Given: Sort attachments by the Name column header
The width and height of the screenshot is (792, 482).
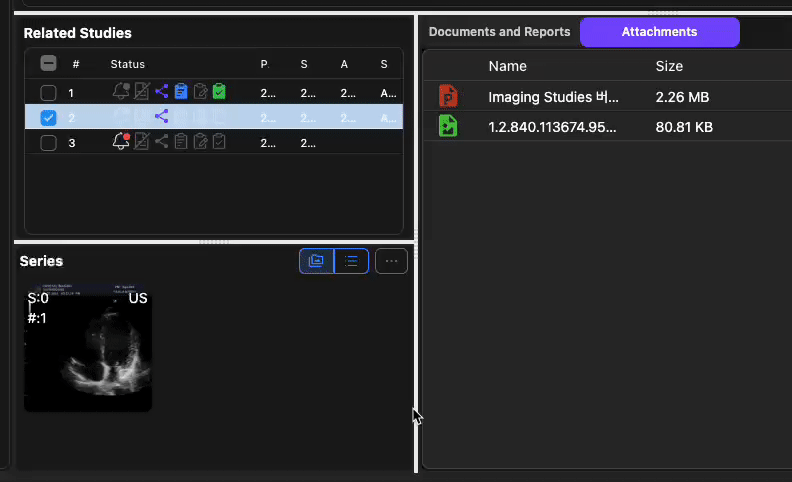Looking at the screenshot, I should [x=507, y=66].
